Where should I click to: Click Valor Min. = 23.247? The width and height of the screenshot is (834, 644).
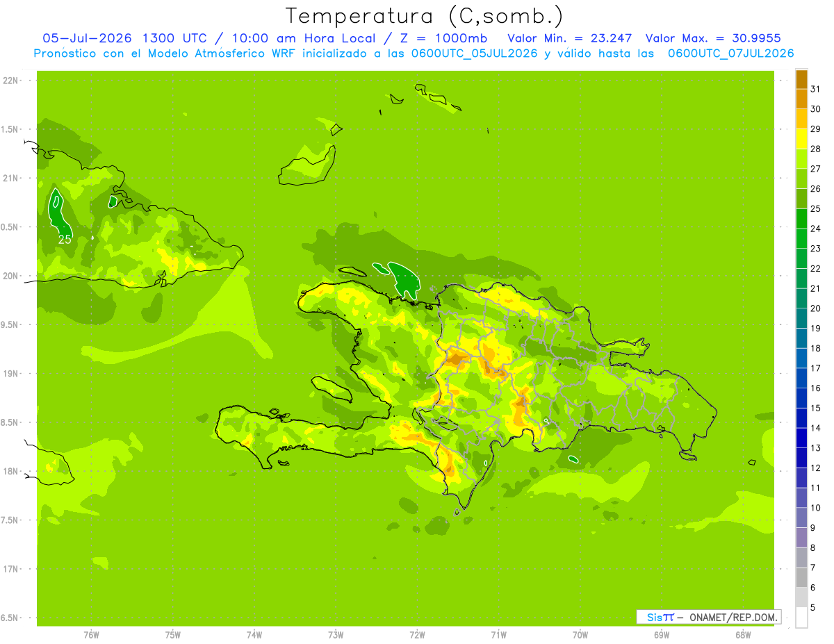point(569,38)
